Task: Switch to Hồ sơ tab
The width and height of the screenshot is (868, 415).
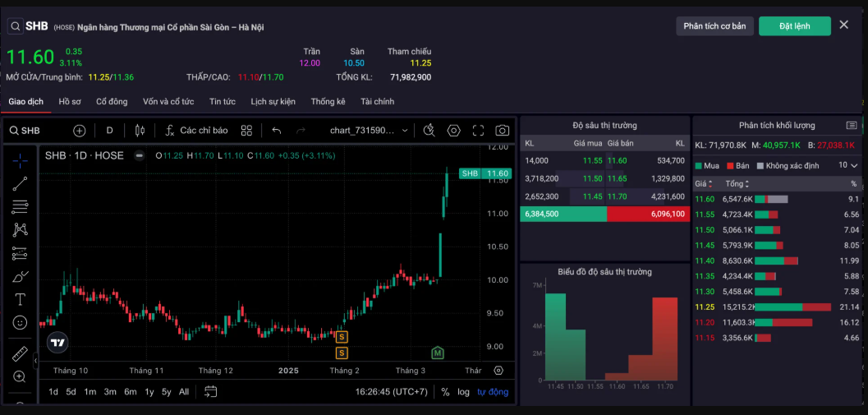Action: 70,101
